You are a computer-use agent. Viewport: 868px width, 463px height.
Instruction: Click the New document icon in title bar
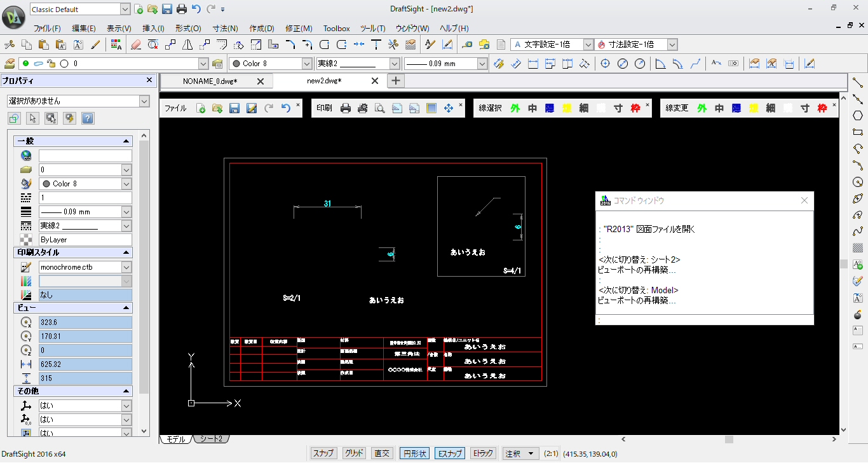(x=139, y=9)
